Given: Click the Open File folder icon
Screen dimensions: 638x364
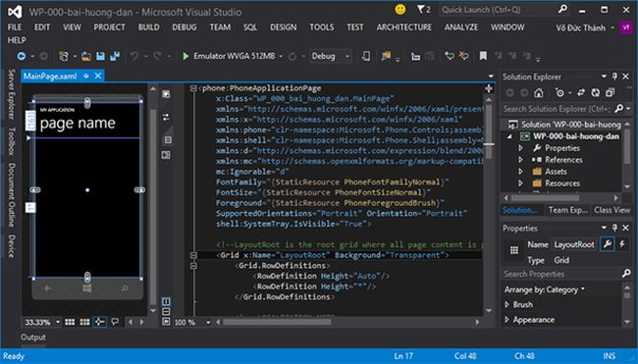Looking at the screenshot, I should coord(85,56).
